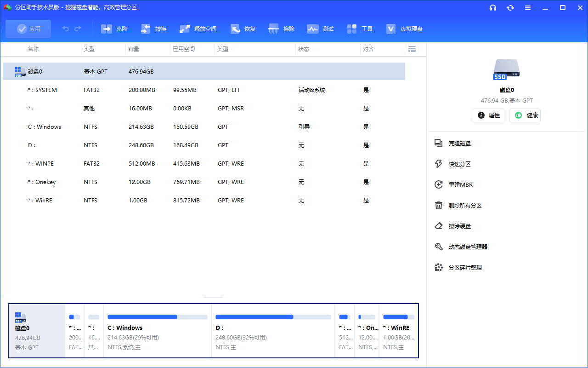Select the 磁盘0 row in partition list

coord(204,72)
